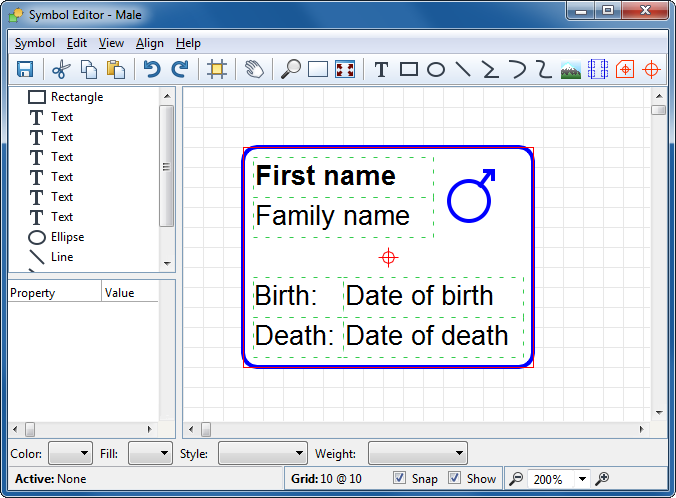Select the Ellipse drawing tool in the toolbar

(436, 69)
